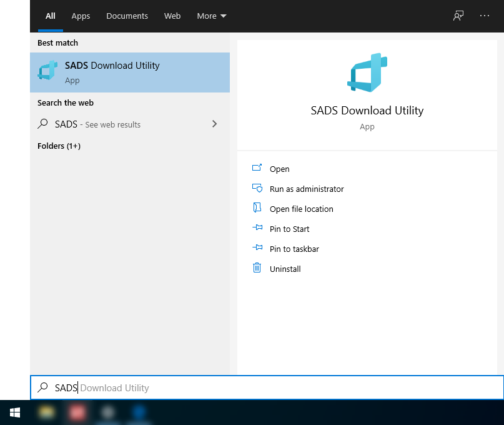Click the Windows Start button on taskbar

coord(15,412)
